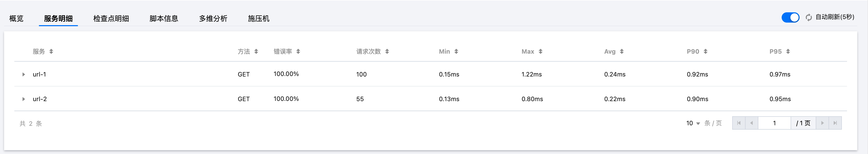The image size is (868, 154).
Task: Open the 10 条/页 page size dropdown
Action: click(x=693, y=123)
